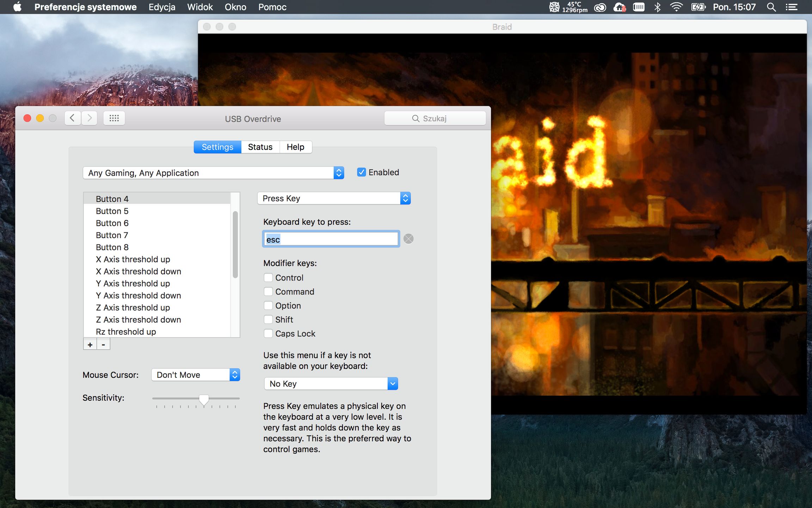This screenshot has width=812, height=508.
Task: Open Spotlight search magnifier in menu bar
Action: pyautogui.click(x=771, y=7)
